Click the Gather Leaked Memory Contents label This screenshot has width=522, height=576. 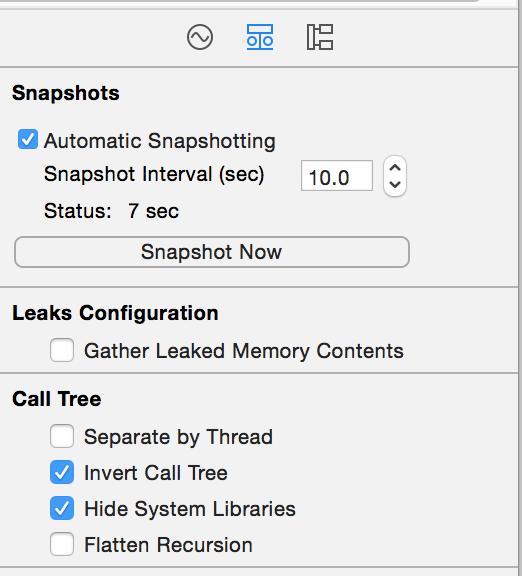[244, 351]
